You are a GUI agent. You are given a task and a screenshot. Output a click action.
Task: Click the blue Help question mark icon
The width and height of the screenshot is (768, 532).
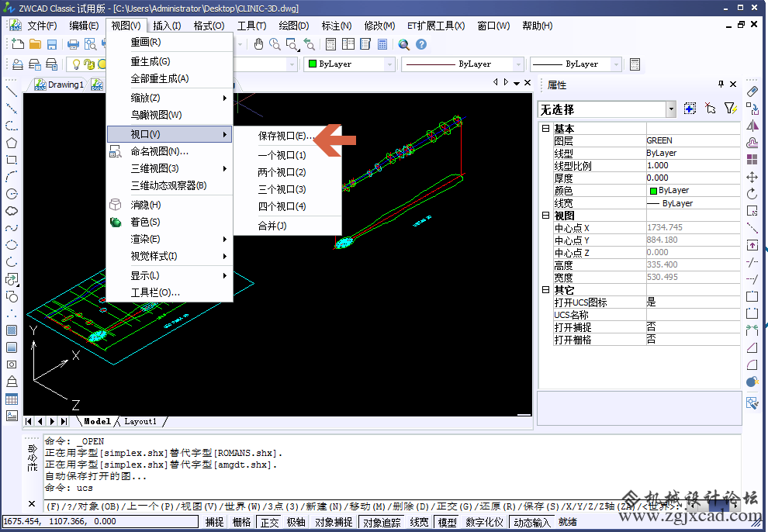(x=420, y=44)
